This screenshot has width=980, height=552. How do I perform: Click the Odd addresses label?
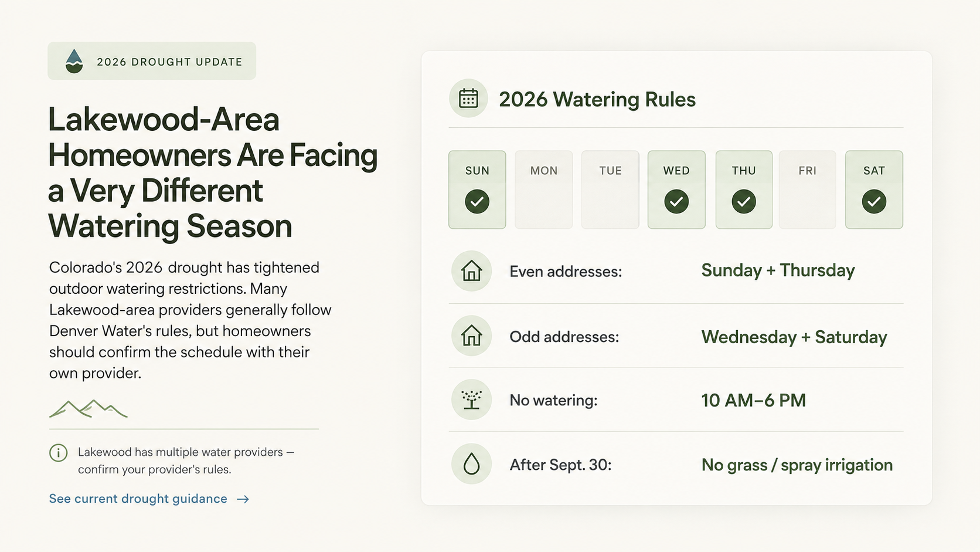tap(564, 337)
